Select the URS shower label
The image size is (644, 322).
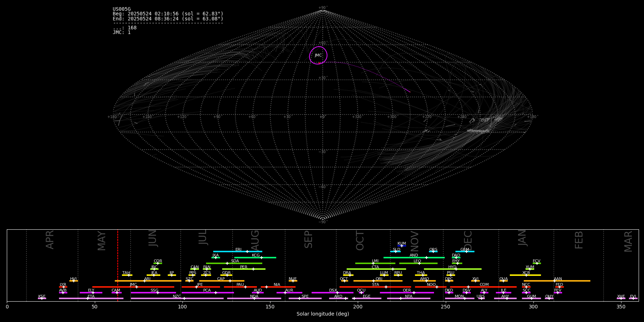click(x=480, y=297)
